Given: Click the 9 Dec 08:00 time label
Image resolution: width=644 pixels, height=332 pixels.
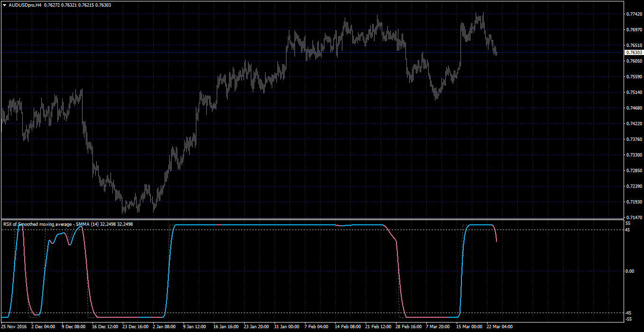Looking at the screenshot, I should 74,327.
